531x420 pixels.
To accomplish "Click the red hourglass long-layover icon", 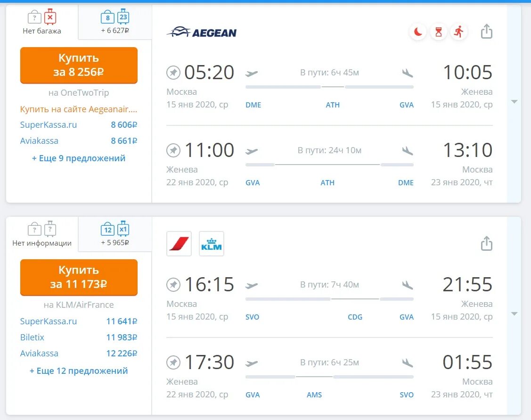I will tap(438, 32).
